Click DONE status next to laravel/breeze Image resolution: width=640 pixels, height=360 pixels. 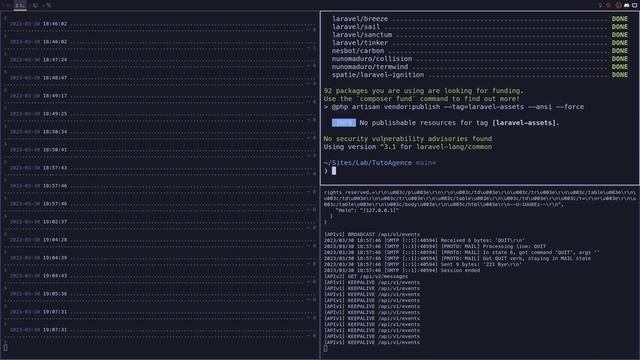620,19
